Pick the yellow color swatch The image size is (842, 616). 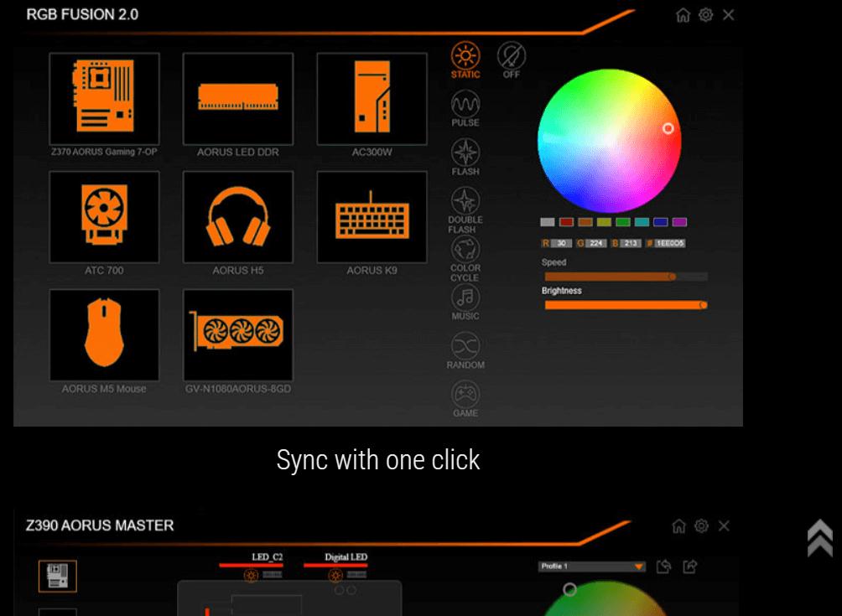[x=604, y=222]
